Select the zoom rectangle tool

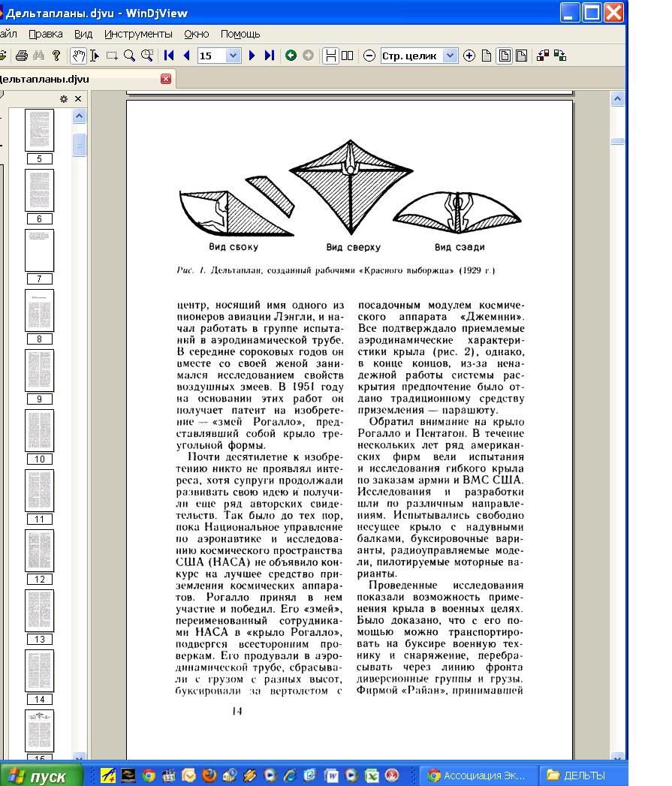point(147,56)
